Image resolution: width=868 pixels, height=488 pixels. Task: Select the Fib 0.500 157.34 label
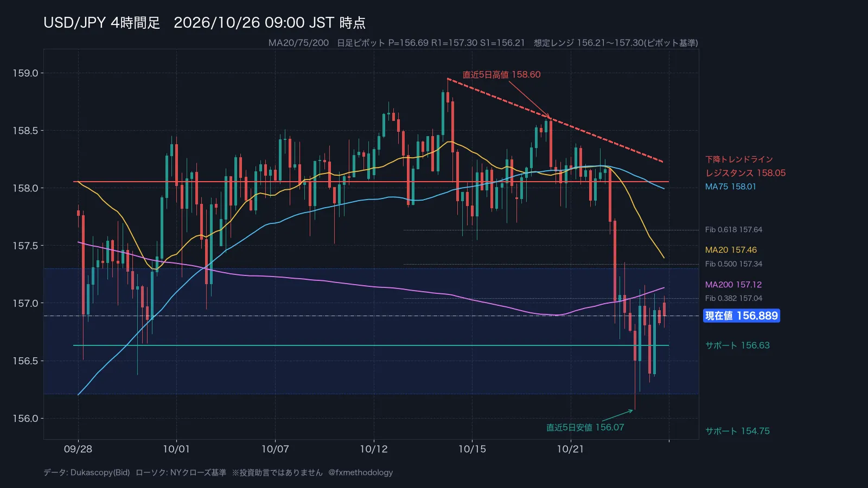click(x=733, y=264)
